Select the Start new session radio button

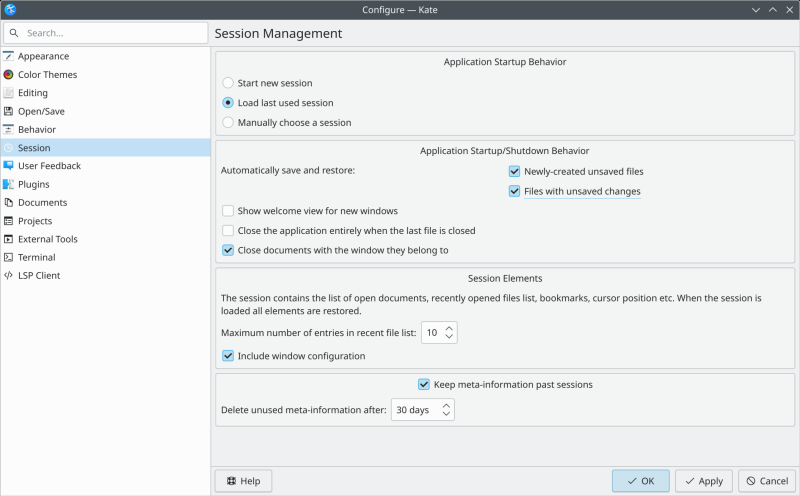point(228,83)
